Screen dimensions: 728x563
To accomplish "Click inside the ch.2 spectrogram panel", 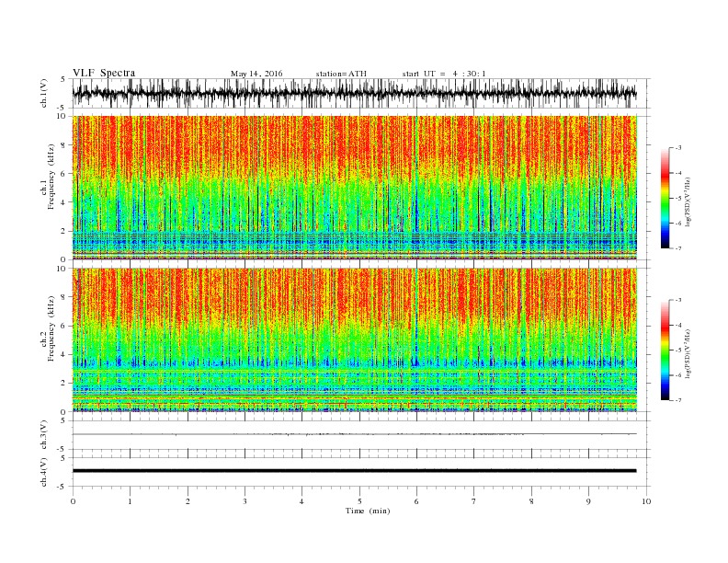I will point(355,339).
